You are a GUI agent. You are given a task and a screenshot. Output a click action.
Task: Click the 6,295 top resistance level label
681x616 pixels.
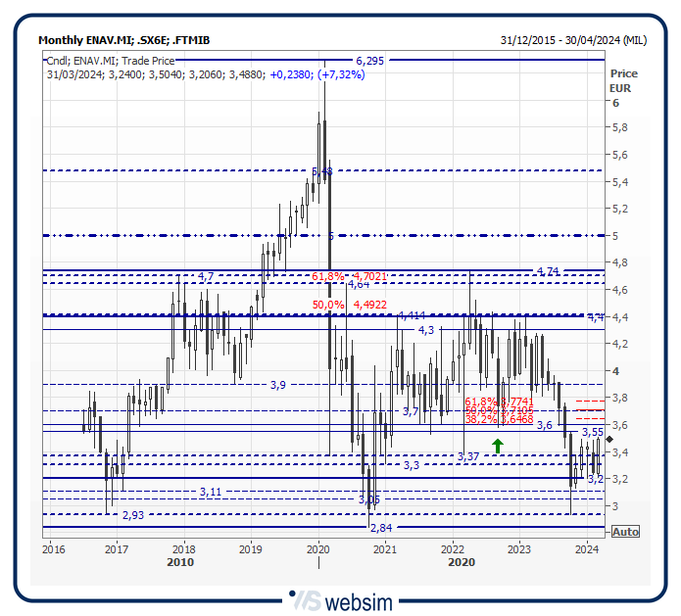coord(369,61)
